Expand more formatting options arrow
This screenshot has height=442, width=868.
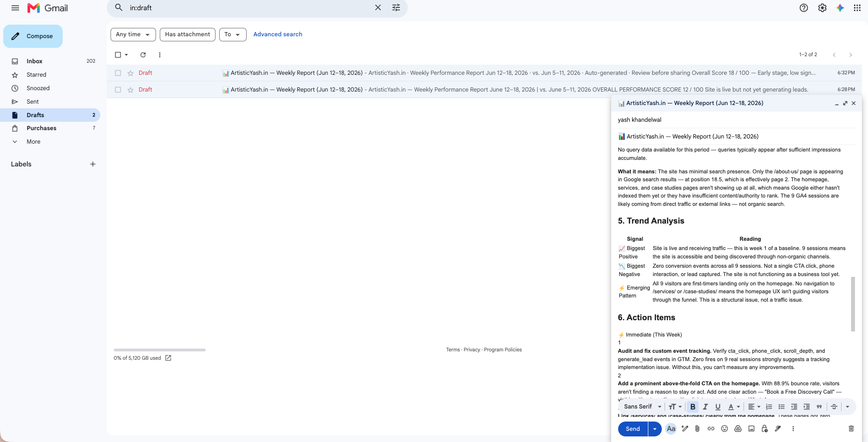[848, 407]
